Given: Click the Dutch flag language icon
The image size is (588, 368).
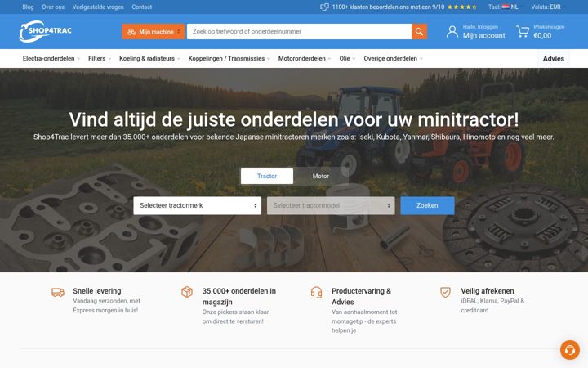Looking at the screenshot, I should coord(506,7).
